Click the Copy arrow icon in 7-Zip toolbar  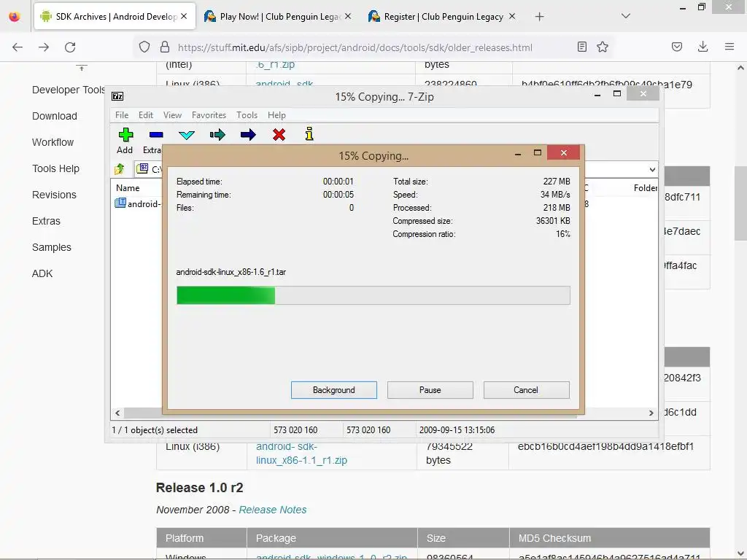point(217,135)
